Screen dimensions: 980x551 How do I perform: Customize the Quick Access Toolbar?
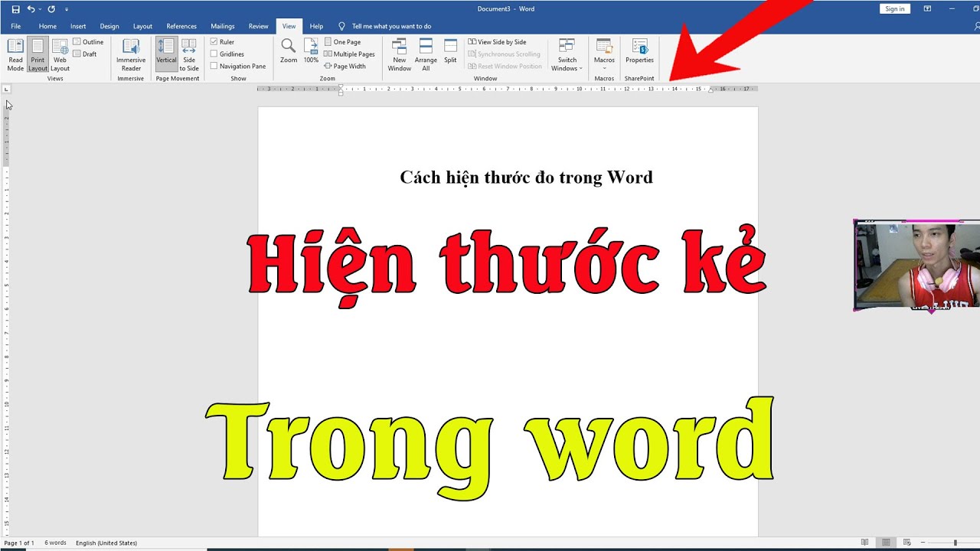[67, 9]
